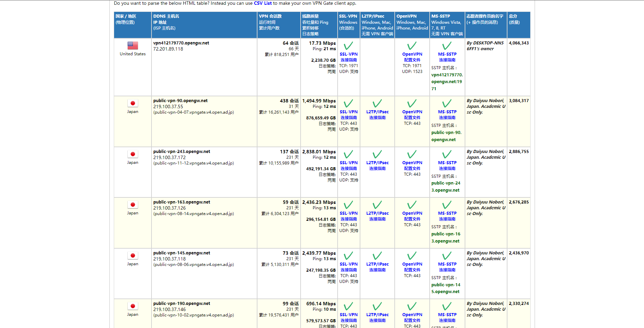Click OpenVPN checkmark in public-vpn-243 row
This screenshot has width=644, height=328.
click(412, 154)
